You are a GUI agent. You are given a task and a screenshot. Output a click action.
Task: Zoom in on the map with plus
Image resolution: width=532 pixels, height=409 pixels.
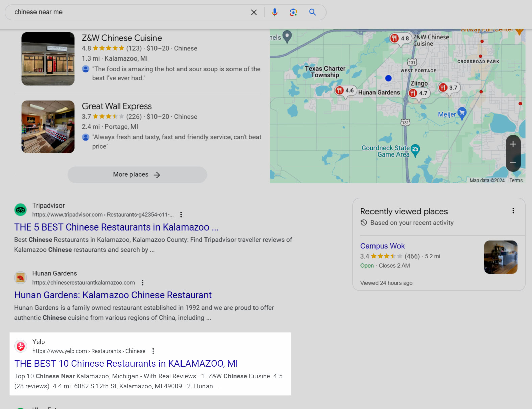tap(513, 144)
